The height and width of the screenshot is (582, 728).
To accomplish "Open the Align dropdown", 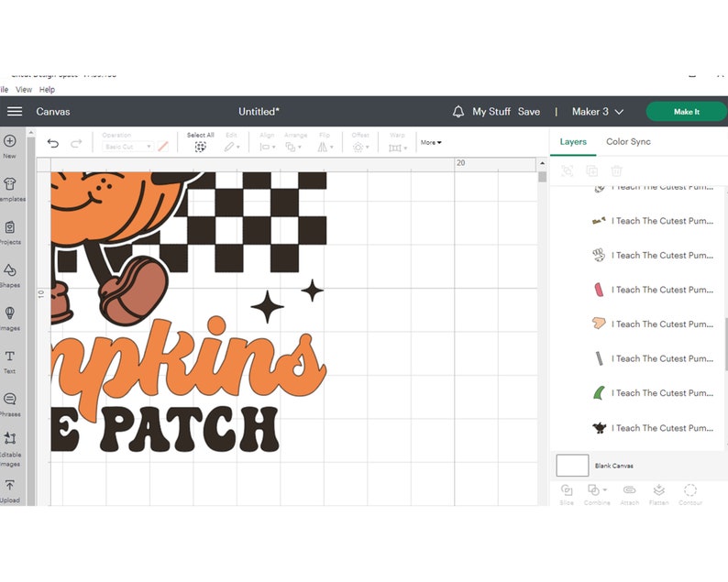I will click(x=268, y=148).
